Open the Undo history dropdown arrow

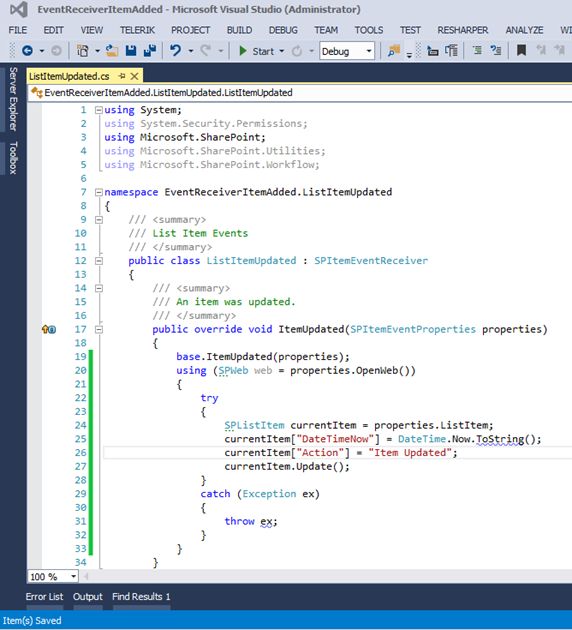click(x=190, y=51)
